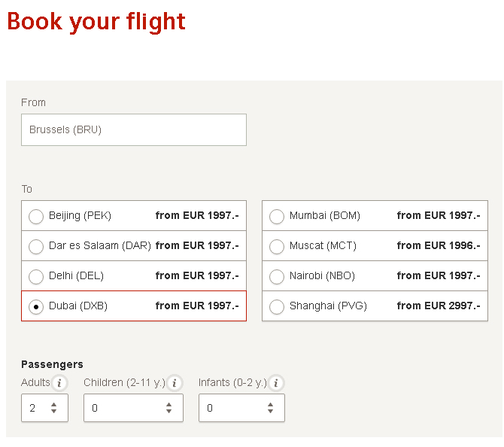Click the From field showing Brussels (BRU)
The image size is (504, 447).
pyautogui.click(x=134, y=129)
